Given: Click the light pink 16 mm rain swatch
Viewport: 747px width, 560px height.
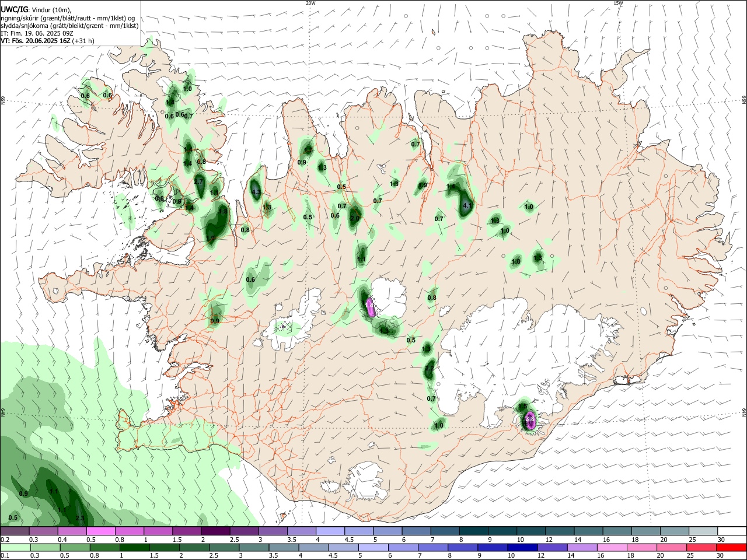Looking at the screenshot, I should [612, 547].
